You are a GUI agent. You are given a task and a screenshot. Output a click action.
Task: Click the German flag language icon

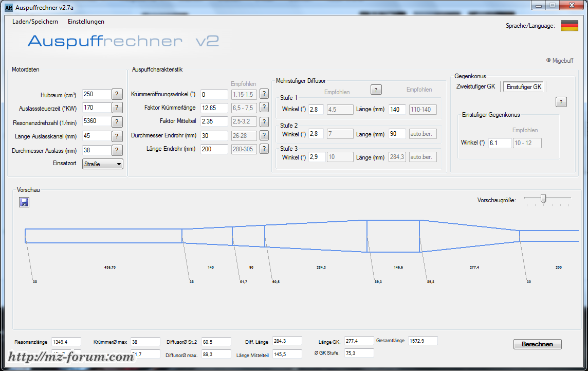pyautogui.click(x=569, y=26)
